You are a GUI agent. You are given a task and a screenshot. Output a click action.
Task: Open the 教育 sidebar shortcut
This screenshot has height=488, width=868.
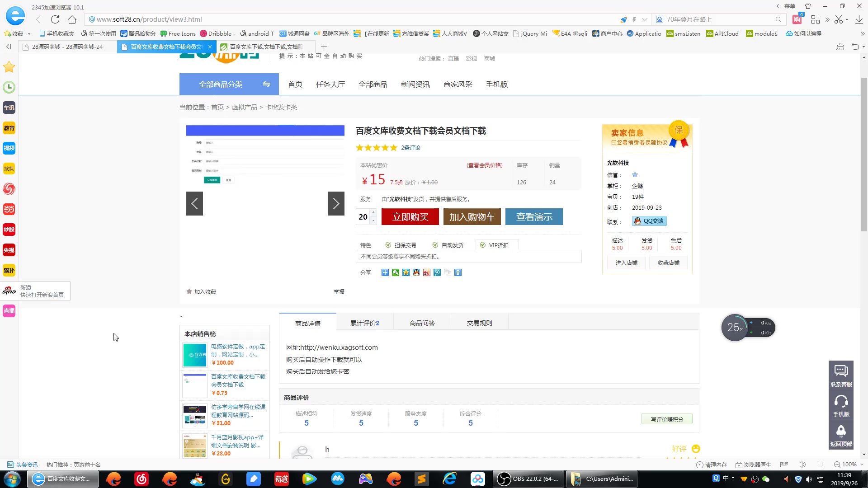(9, 128)
